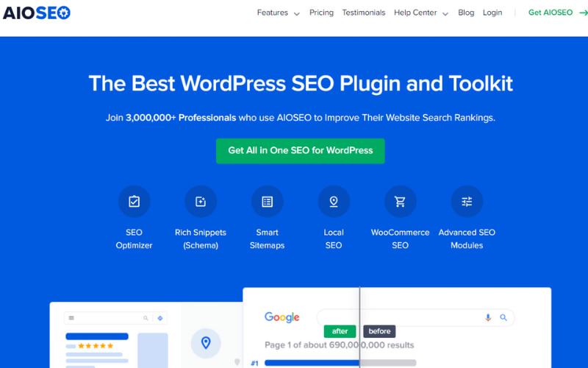Click the Advanced SEO Modules label
The width and height of the screenshot is (588, 368).
click(x=467, y=238)
